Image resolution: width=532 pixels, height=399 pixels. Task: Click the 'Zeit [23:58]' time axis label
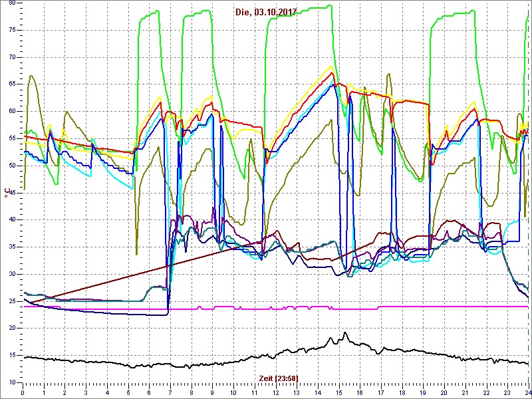279,378
